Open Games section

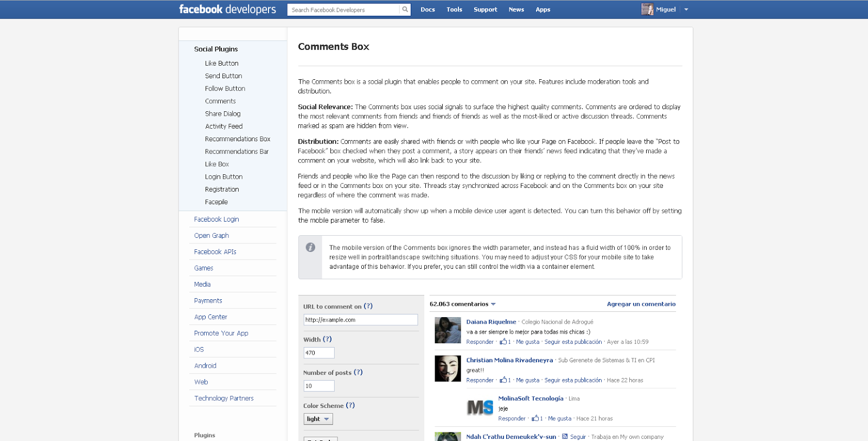coord(203,268)
